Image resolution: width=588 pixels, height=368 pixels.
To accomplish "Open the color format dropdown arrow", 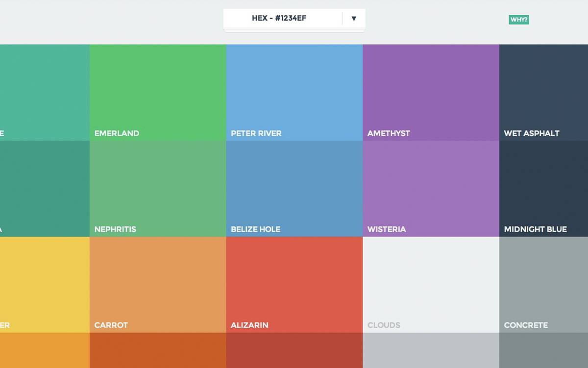I will point(354,18).
